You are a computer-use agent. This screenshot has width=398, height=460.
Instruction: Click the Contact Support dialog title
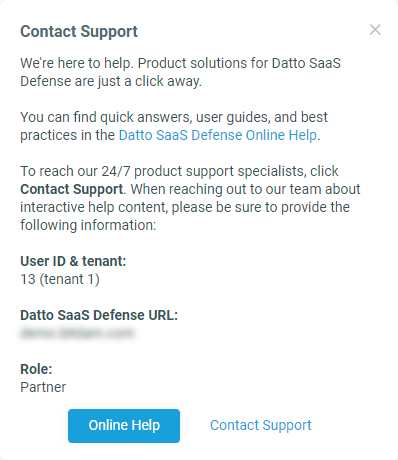coord(79,32)
